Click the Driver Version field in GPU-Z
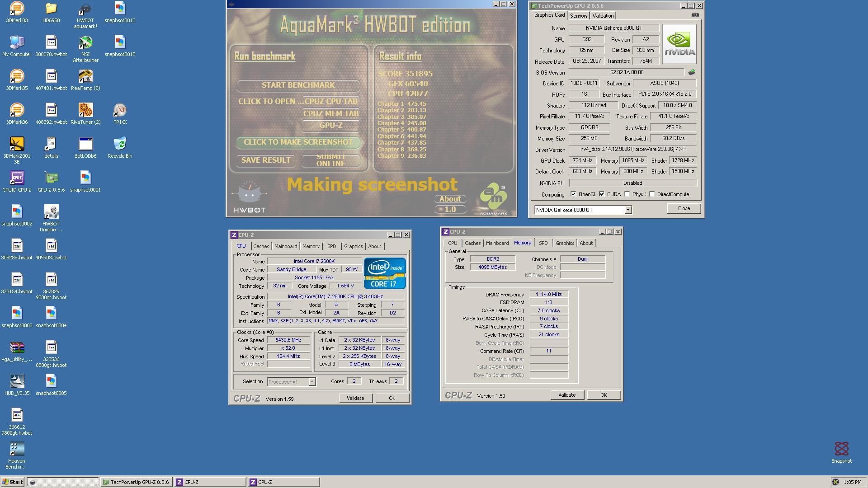This screenshot has width=868, height=488. tap(632, 149)
